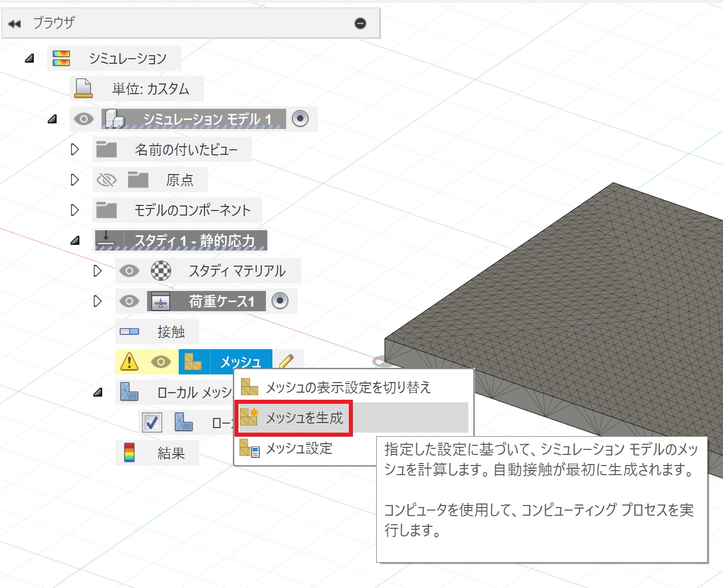The width and height of the screenshot is (723, 588).
Task: Choose メッシュの表示設定を切り替え from context menu
Action: (353, 387)
